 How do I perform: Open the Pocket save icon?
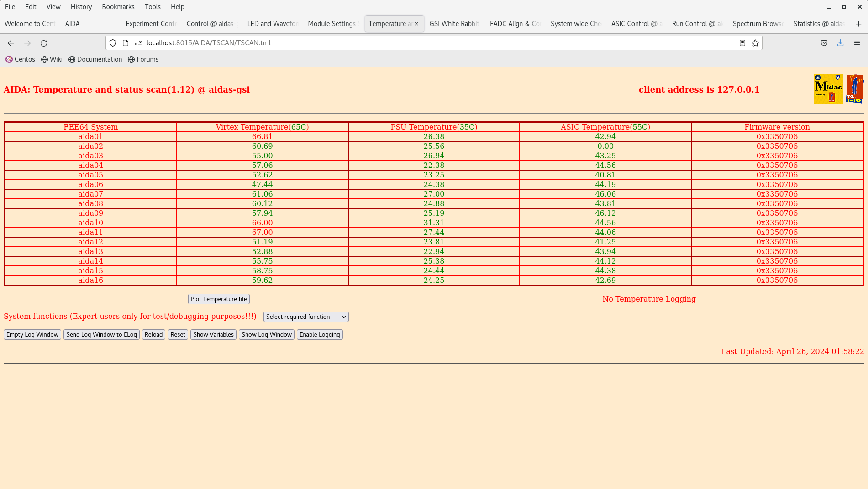(x=824, y=43)
